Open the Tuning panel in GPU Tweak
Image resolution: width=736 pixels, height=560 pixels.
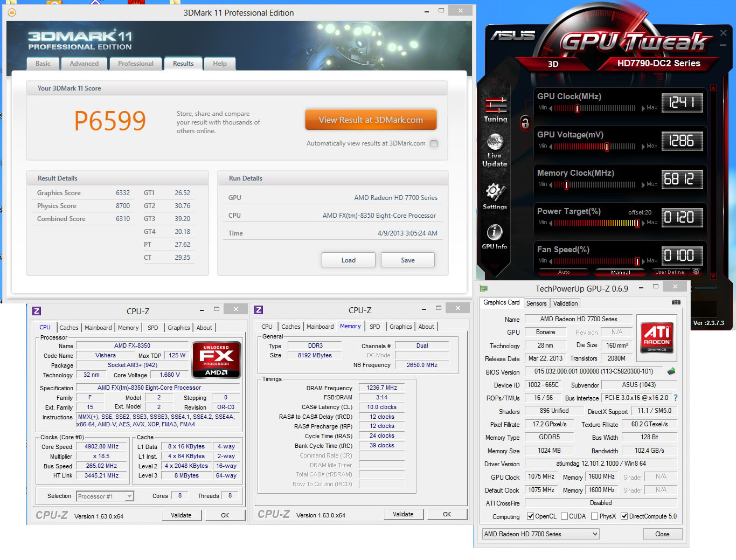496,110
